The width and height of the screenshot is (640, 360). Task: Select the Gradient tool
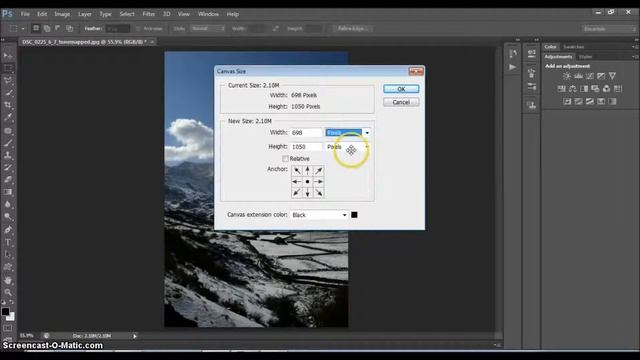click(8, 192)
